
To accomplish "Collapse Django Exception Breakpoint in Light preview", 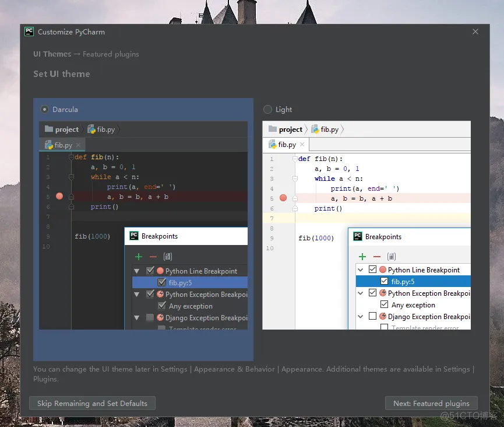I will click(360, 317).
